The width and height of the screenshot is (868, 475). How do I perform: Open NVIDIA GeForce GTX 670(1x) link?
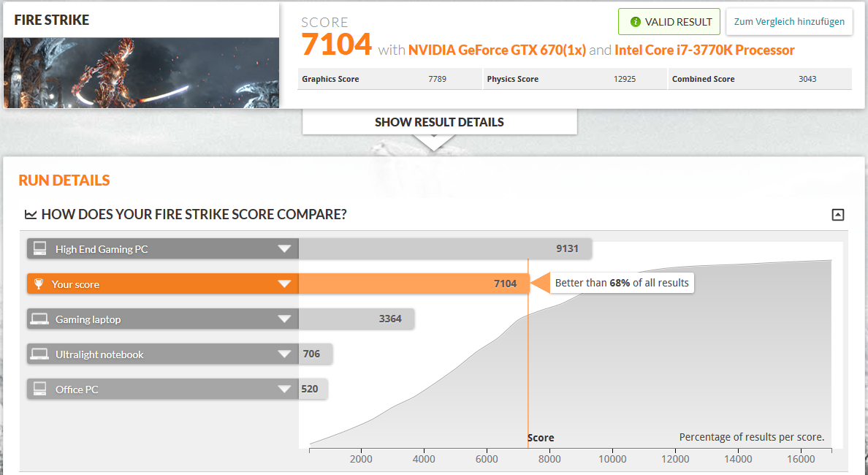497,50
